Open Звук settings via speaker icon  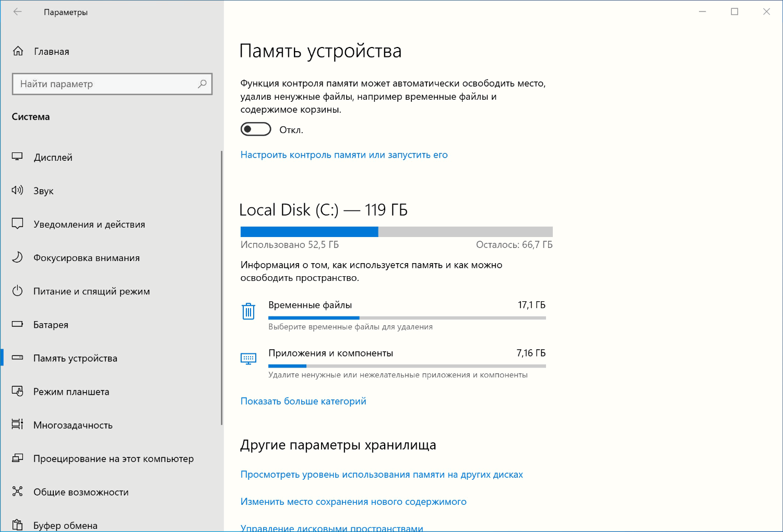click(17, 190)
